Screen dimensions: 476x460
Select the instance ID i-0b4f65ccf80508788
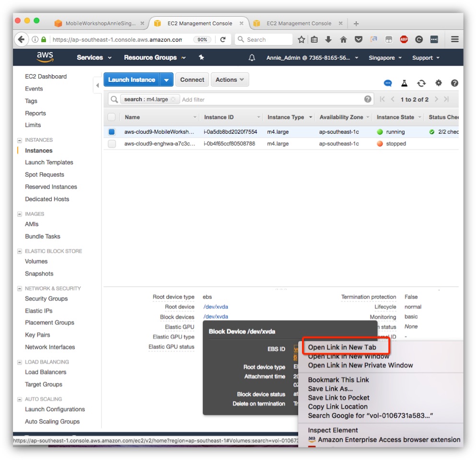pyautogui.click(x=229, y=144)
